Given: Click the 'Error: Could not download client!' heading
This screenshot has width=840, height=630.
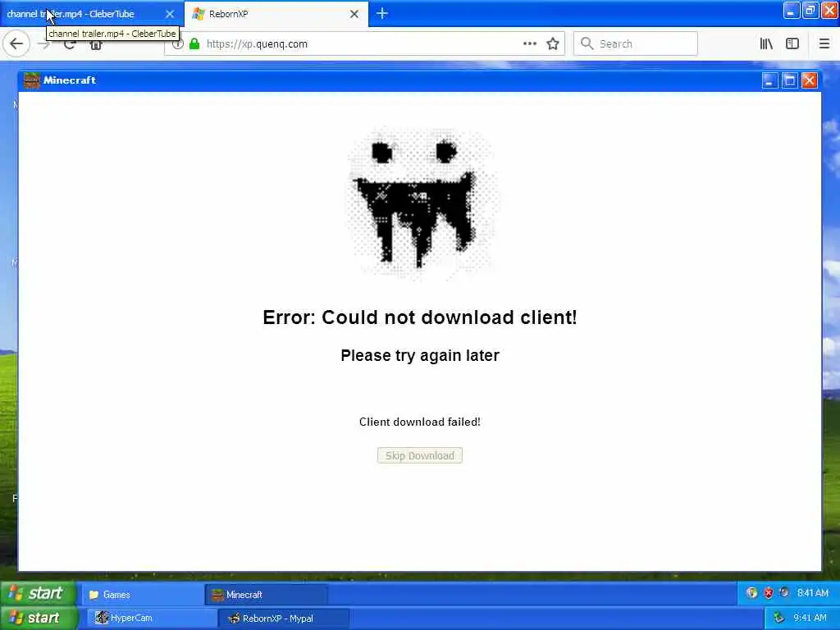Looking at the screenshot, I should point(419,317).
